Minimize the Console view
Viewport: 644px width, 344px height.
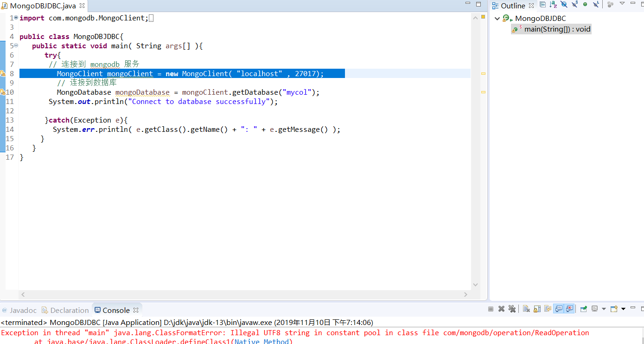[x=632, y=307]
